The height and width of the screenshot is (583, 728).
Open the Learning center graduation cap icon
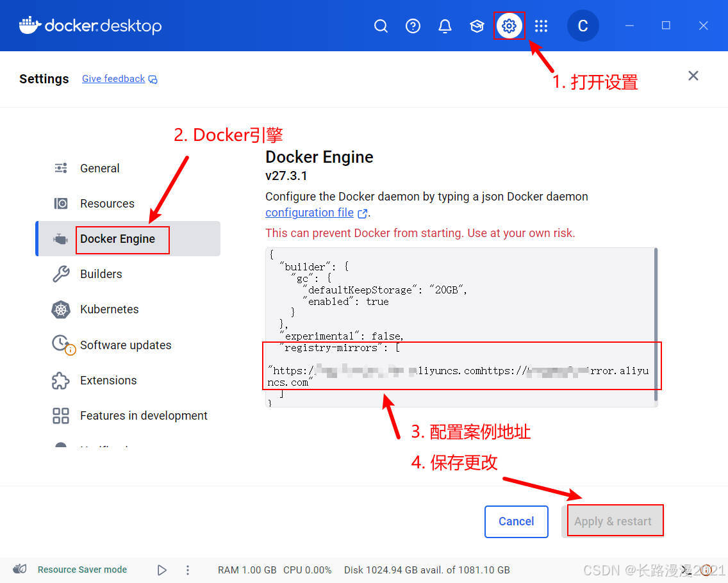pyautogui.click(x=477, y=26)
